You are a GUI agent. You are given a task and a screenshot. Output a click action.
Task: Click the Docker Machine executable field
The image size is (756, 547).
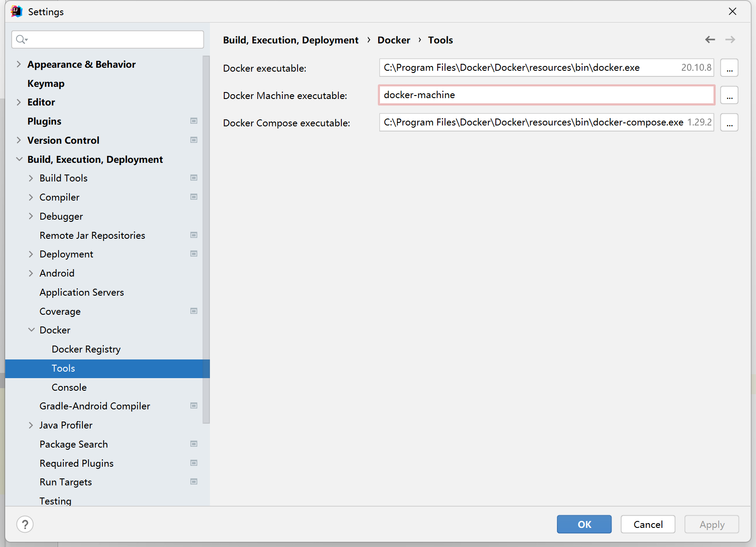[x=547, y=95]
